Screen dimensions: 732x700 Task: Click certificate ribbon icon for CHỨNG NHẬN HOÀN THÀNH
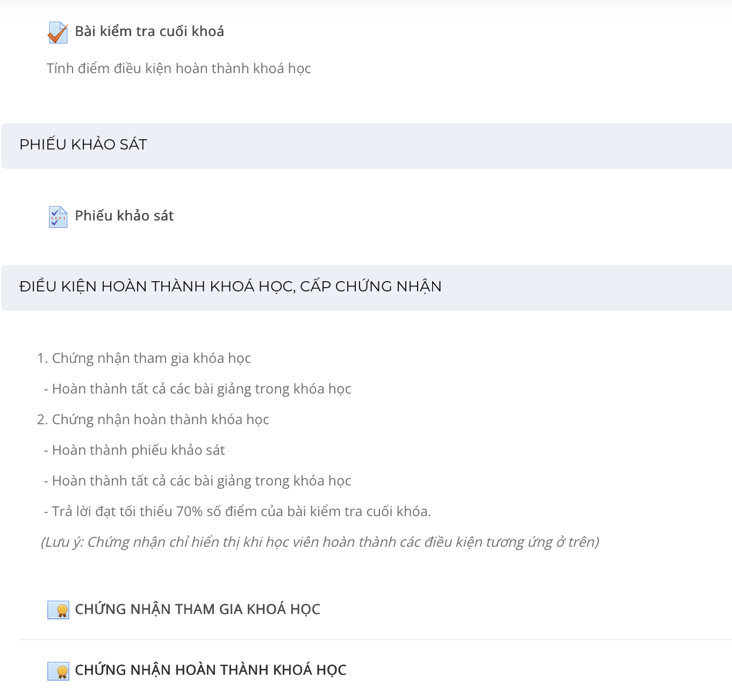[58, 670]
